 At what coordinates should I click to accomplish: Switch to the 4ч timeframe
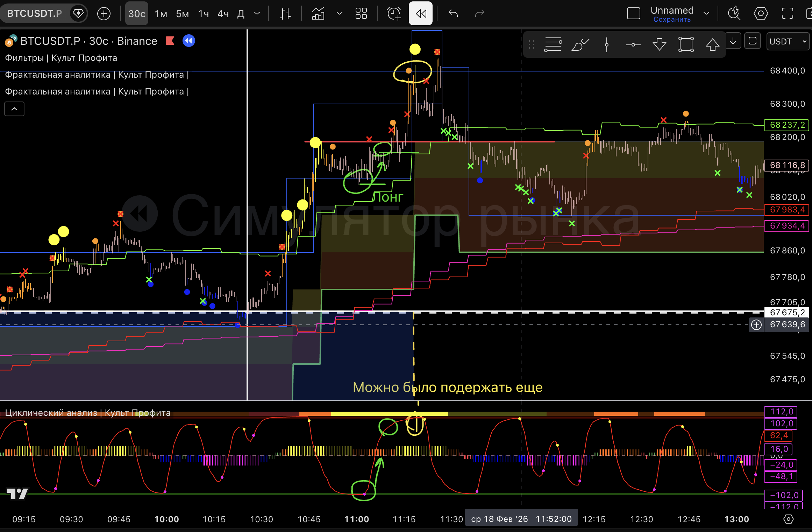[223, 14]
